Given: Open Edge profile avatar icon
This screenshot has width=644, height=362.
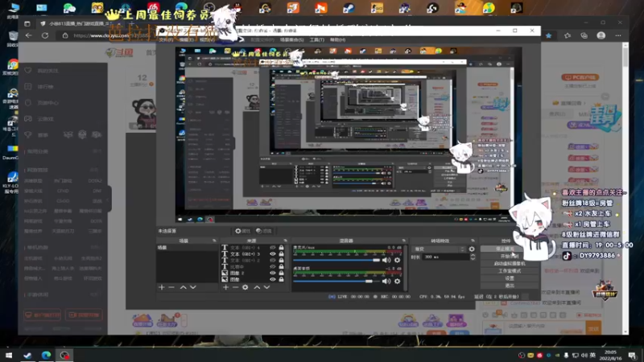Looking at the screenshot, I should (x=601, y=35).
